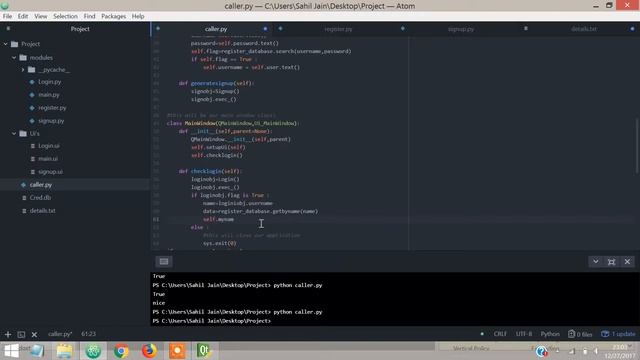Collapse the UI's folder chevron
The width and height of the screenshot is (640, 360).
click(14, 133)
